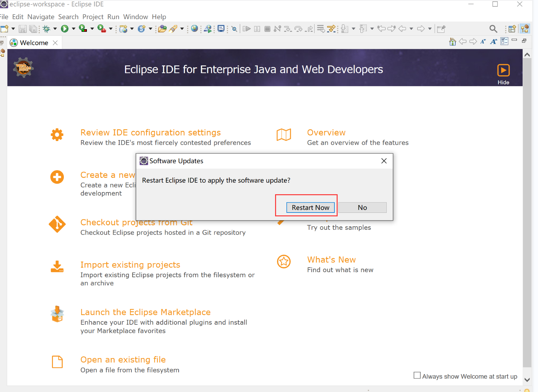
Task: Open Import existing projects link
Action: 130,265
